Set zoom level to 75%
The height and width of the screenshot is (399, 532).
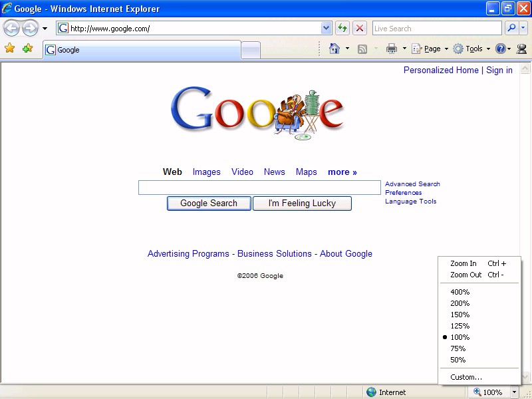pyautogui.click(x=479, y=348)
